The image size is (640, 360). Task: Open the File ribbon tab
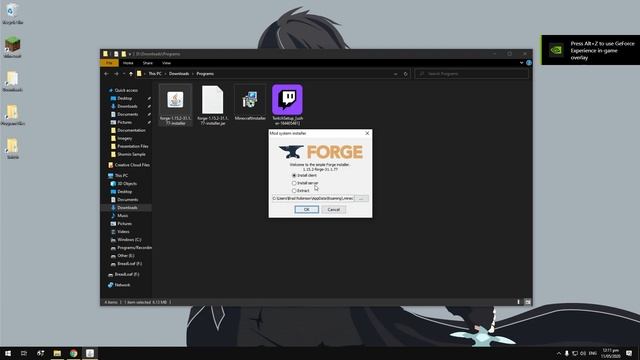click(x=109, y=63)
